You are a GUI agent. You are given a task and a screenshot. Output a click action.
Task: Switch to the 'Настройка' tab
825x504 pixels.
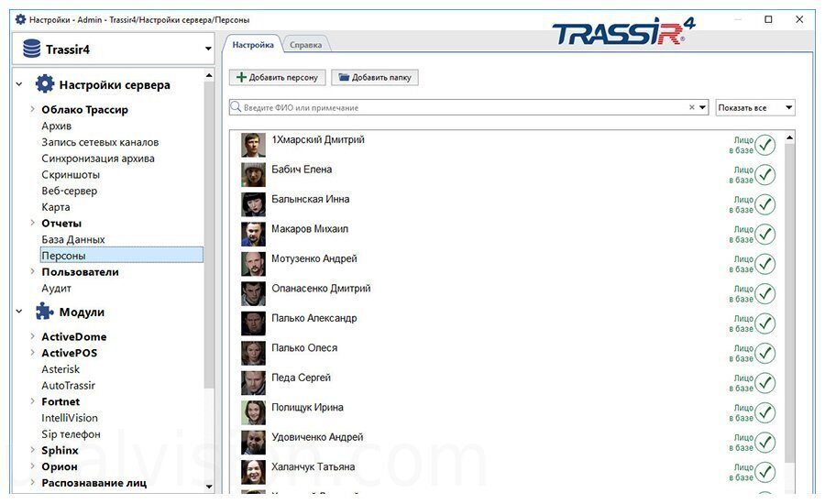point(253,45)
